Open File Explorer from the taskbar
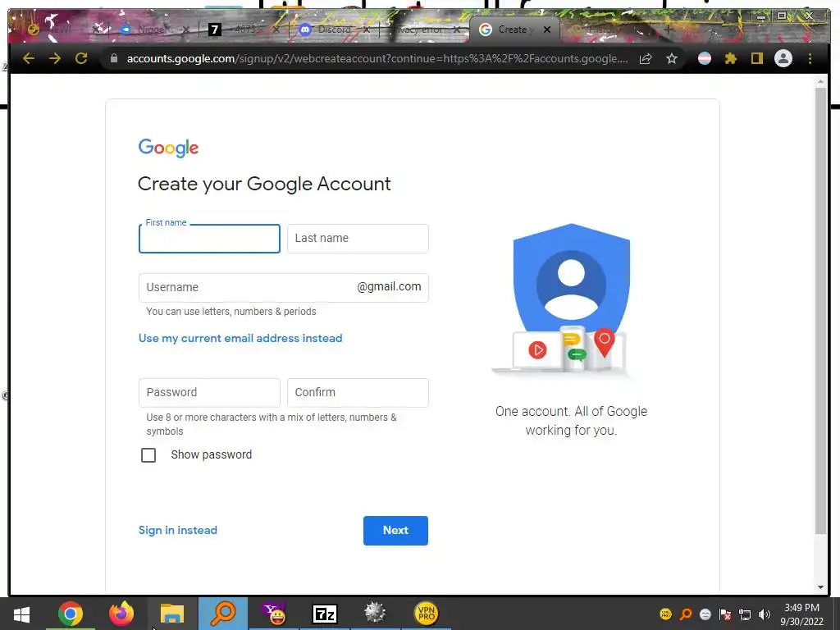 tap(172, 614)
